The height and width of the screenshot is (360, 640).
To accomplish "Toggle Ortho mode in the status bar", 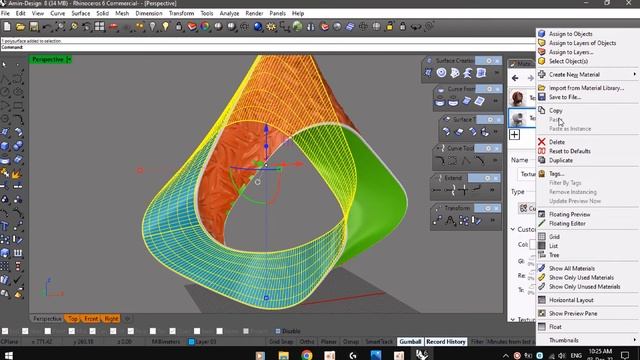I will [307, 342].
